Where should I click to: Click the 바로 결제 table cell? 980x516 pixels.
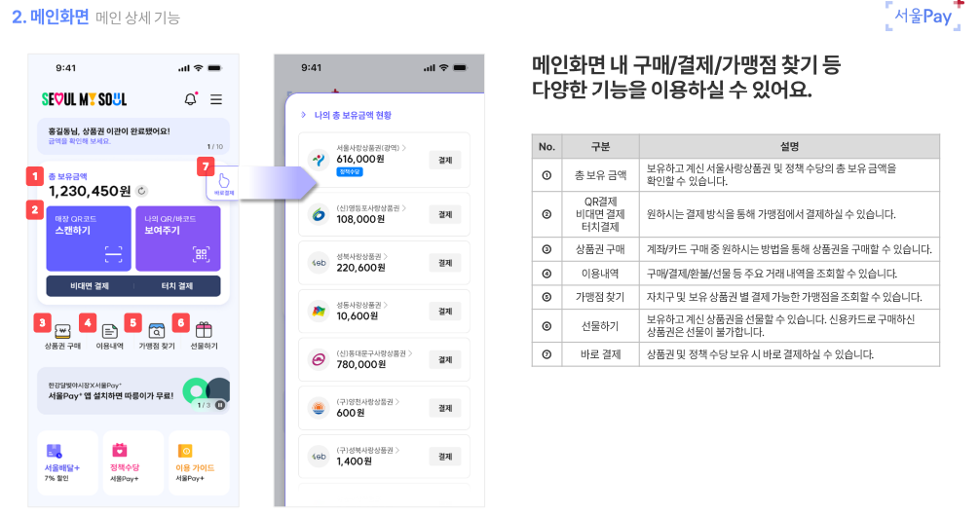point(600,354)
